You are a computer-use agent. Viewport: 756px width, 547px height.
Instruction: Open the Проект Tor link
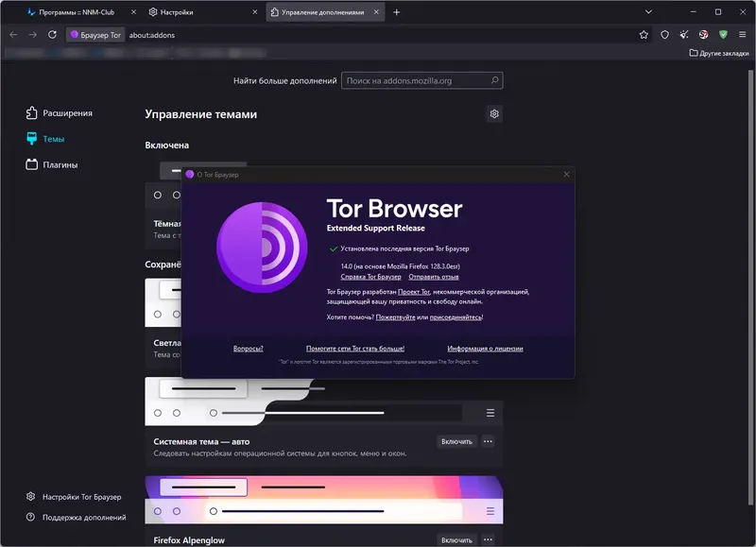[x=414, y=292]
